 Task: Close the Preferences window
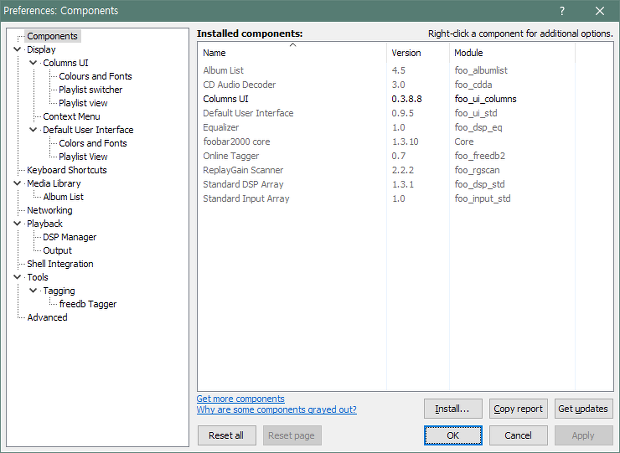coord(599,11)
